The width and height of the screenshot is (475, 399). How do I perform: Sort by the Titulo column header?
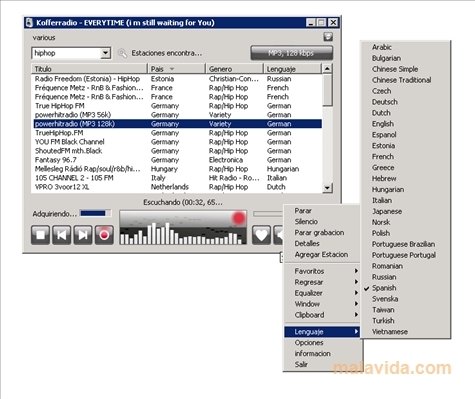click(89, 69)
